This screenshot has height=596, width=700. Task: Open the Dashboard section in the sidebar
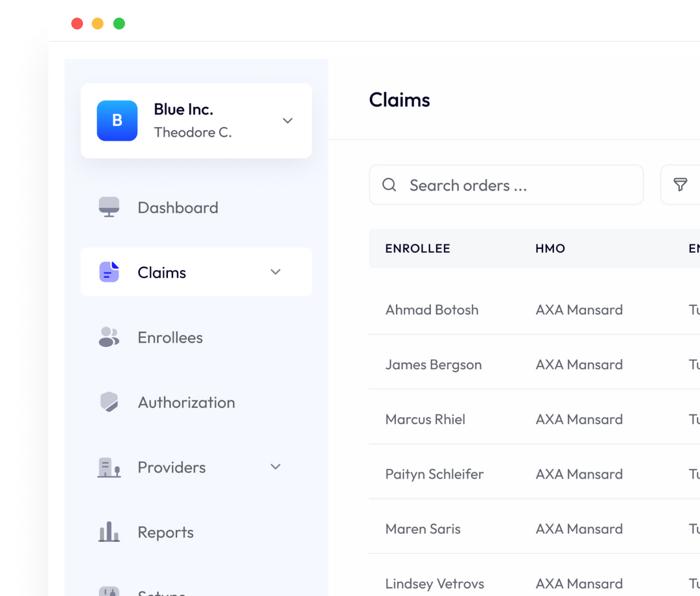pyautogui.click(x=178, y=207)
